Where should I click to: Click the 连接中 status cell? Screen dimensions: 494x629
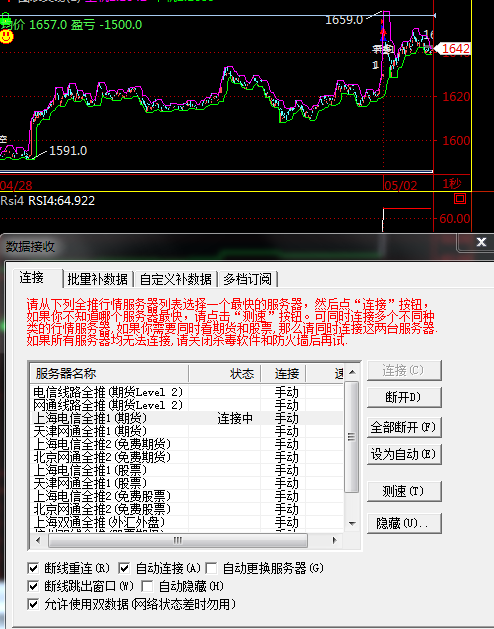click(x=235, y=418)
